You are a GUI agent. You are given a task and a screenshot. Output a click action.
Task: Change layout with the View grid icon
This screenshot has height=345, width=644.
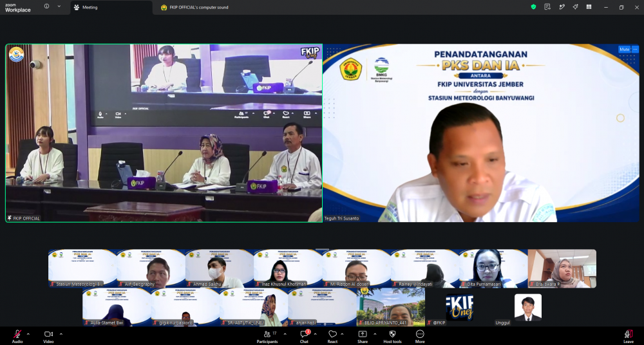589,6
